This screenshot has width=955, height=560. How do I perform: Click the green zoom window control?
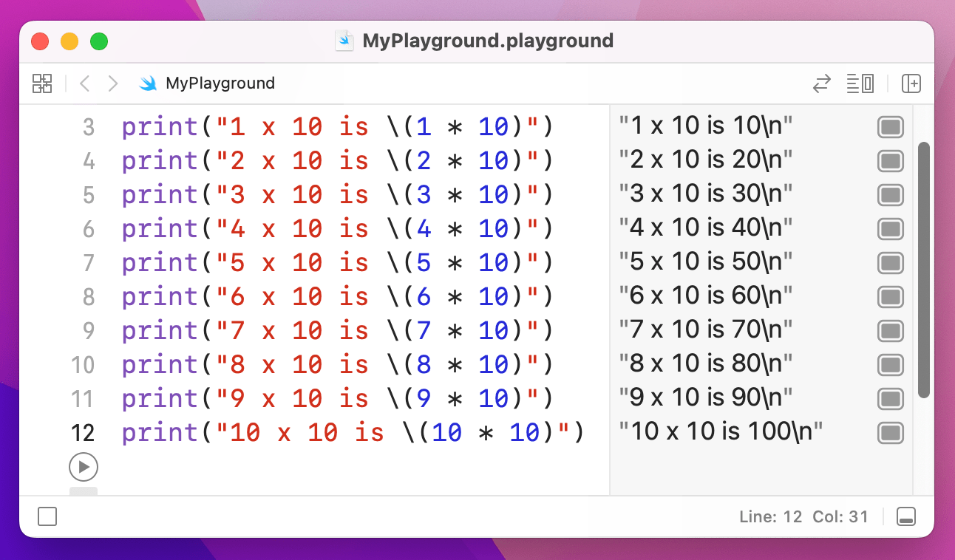[x=98, y=41]
